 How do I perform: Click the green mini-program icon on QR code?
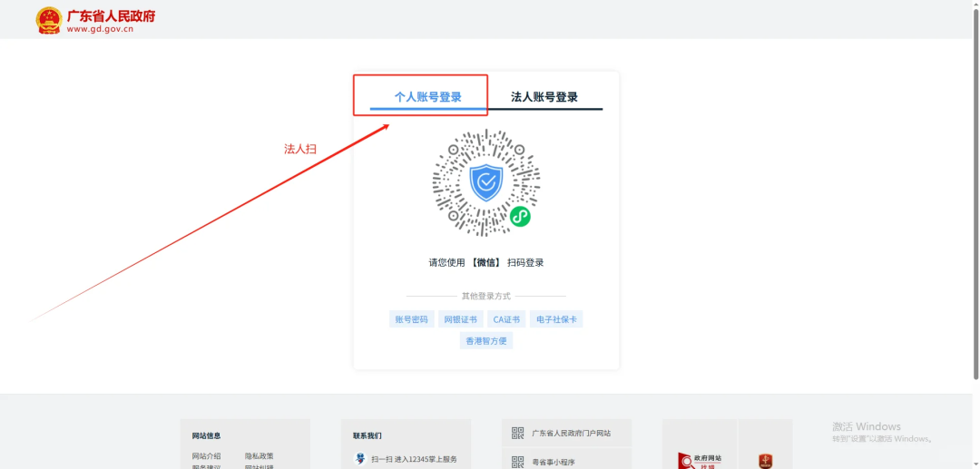coord(520,217)
